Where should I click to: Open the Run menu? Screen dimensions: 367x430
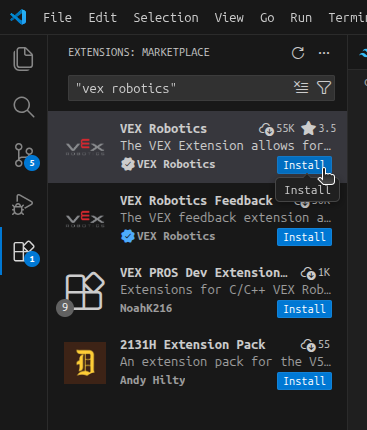pos(301,17)
